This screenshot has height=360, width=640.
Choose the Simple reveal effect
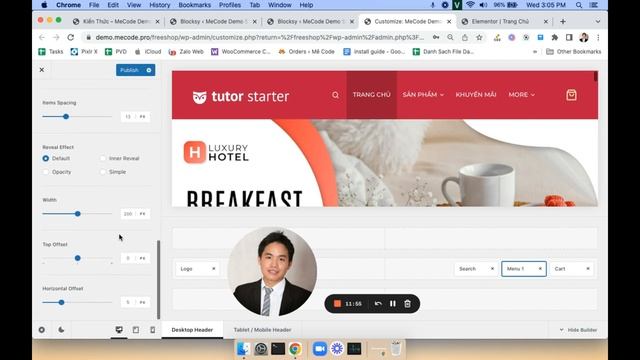pos(103,172)
